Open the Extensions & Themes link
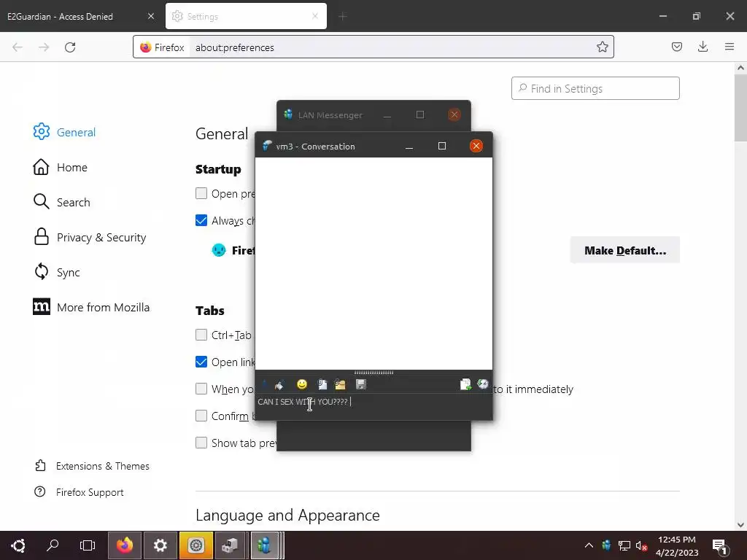This screenshot has height=560, width=747. click(92, 466)
